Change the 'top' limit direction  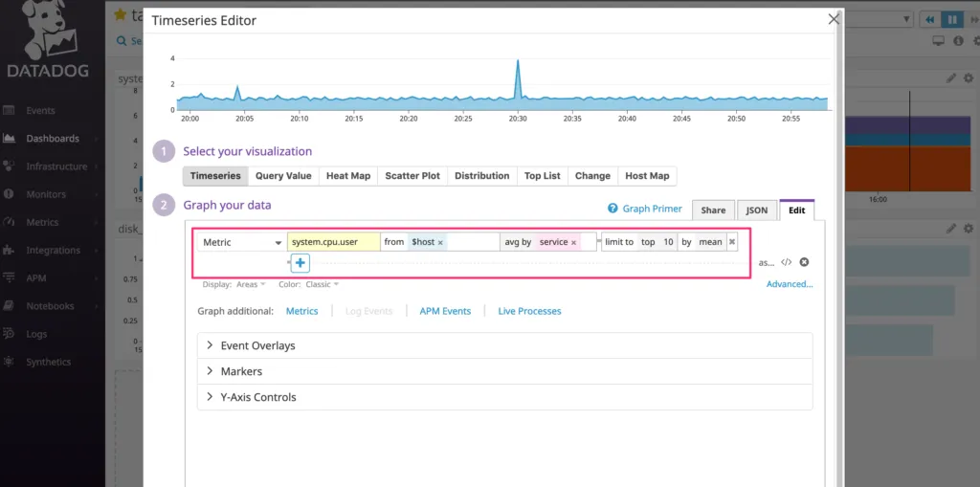pos(648,242)
